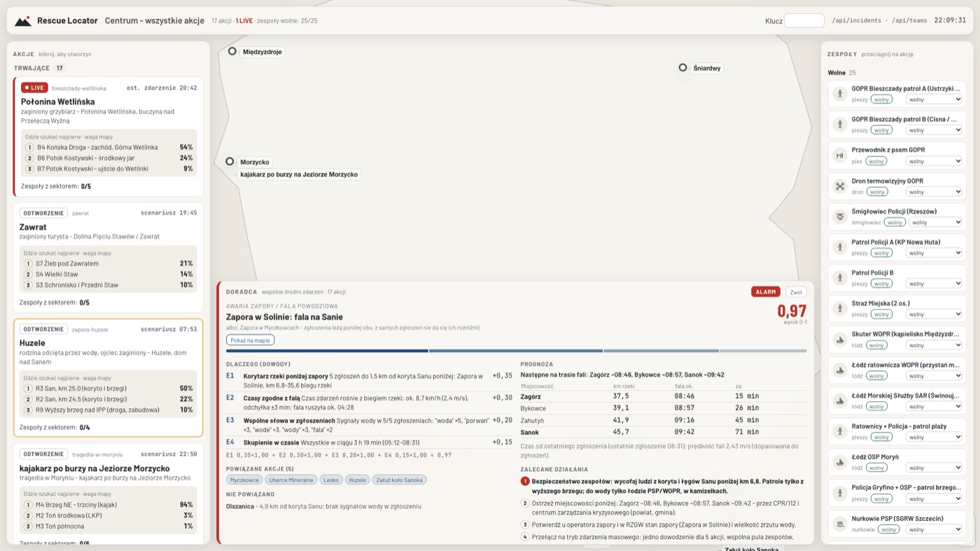Open the Huzele action card
Viewport: 980px width, 551px height.
pyautogui.click(x=108, y=378)
